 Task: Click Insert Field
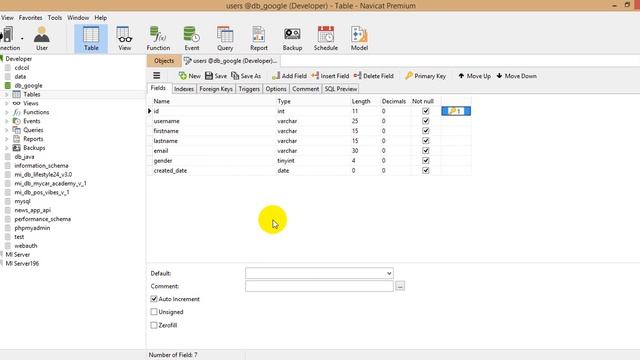(330, 76)
